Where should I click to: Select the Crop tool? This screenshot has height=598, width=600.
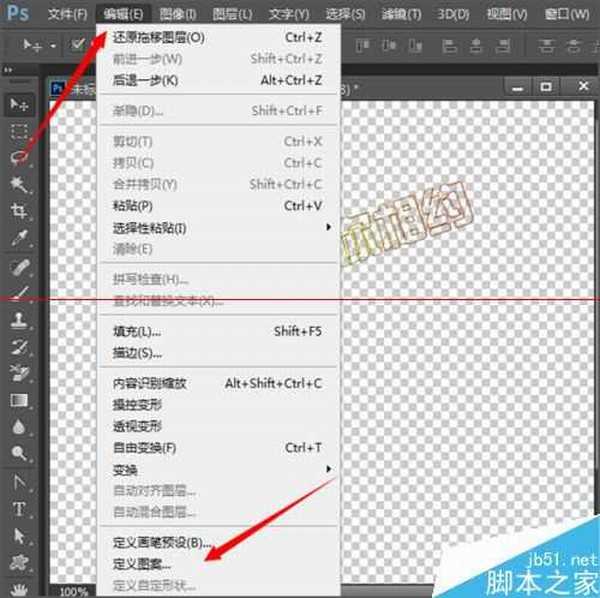point(19,211)
